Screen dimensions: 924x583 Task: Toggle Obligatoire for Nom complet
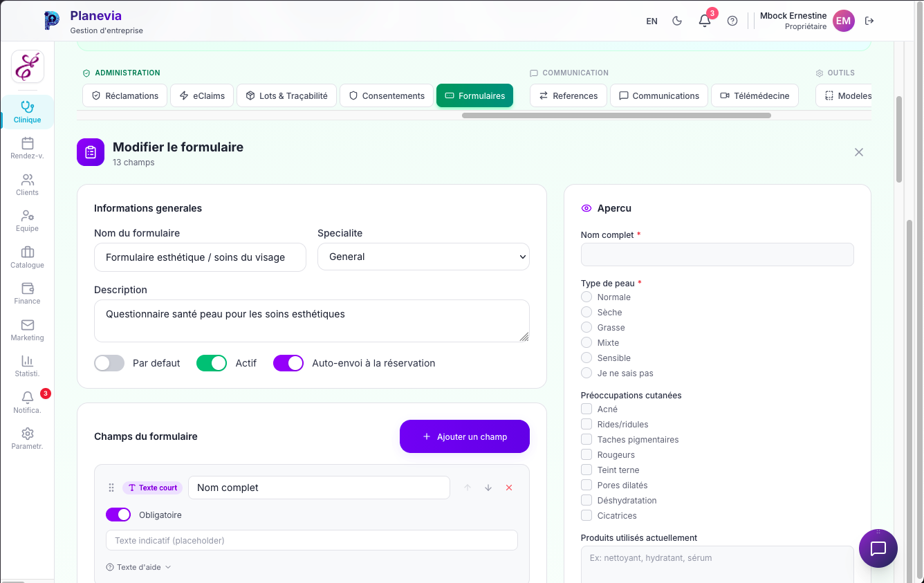tap(118, 515)
